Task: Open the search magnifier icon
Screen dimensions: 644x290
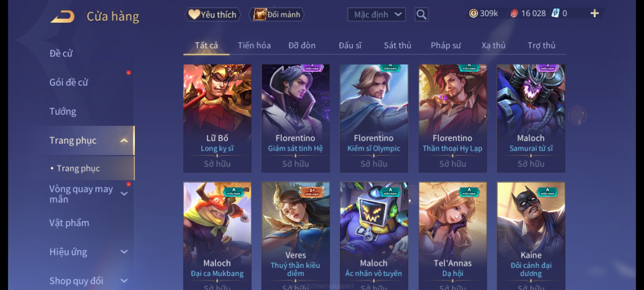Action: 421,15
